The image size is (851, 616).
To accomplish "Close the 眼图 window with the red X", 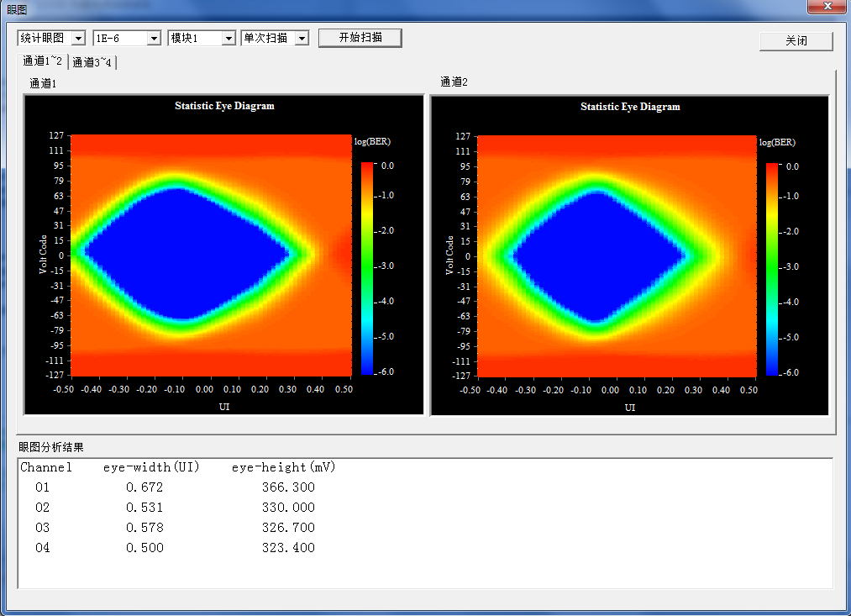I will coord(827,8).
